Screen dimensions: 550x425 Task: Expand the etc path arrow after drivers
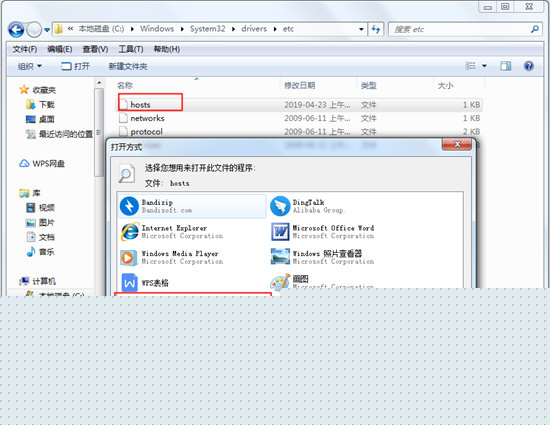[x=275, y=29]
